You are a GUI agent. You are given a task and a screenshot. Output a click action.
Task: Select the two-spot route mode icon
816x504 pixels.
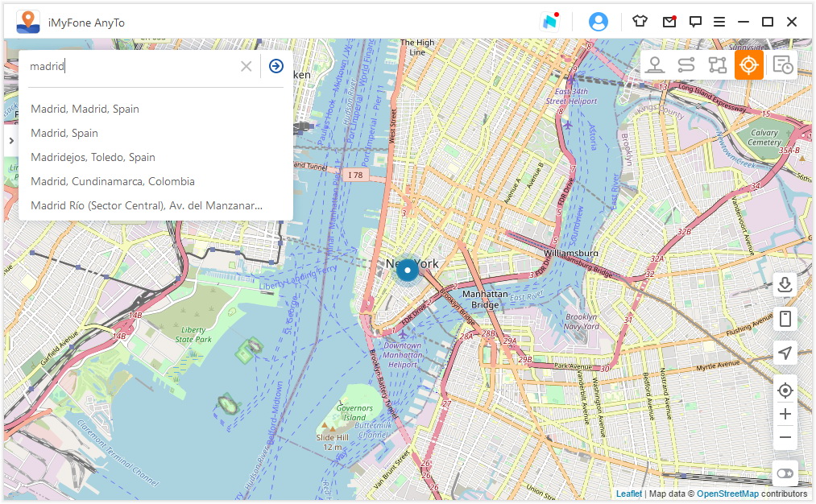686,65
